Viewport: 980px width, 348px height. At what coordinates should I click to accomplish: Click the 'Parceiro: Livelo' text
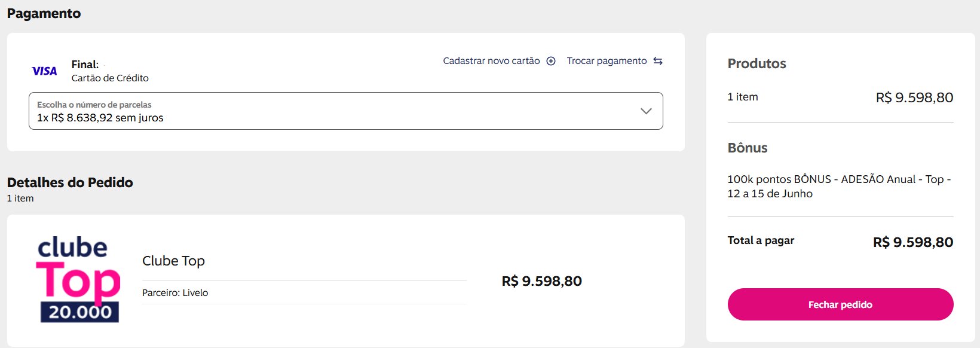[175, 292]
